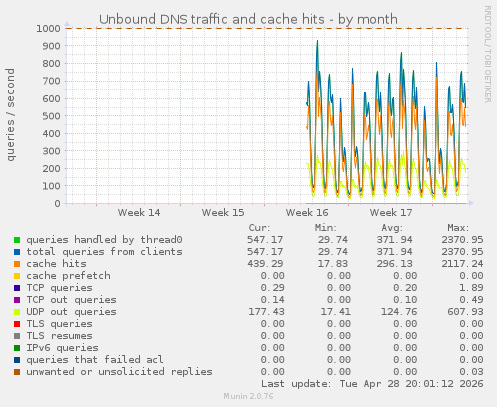Click the 'TLS resumes' legend label
Screen dimensions: 497x407
59,336
